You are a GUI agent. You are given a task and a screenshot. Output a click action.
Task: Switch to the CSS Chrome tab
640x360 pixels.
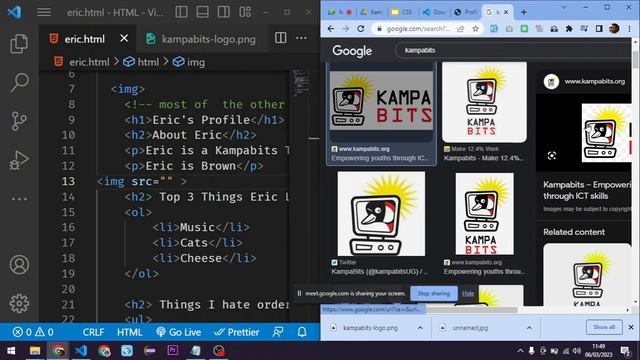[x=404, y=12]
